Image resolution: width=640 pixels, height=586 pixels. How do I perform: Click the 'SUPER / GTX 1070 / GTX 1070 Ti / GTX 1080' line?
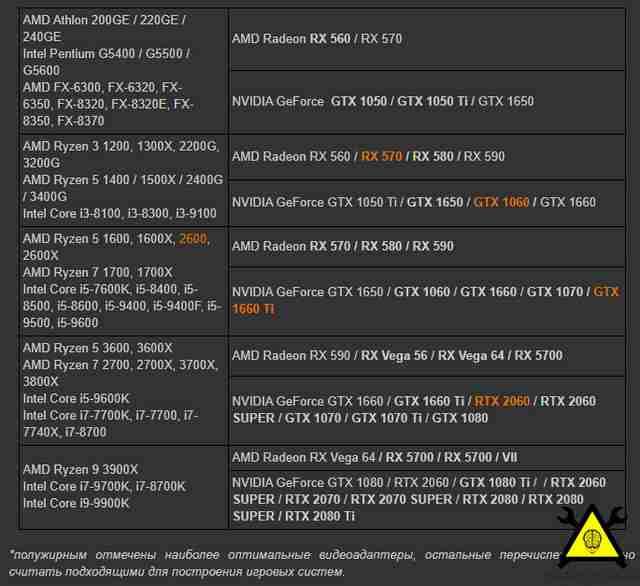[x=360, y=418]
